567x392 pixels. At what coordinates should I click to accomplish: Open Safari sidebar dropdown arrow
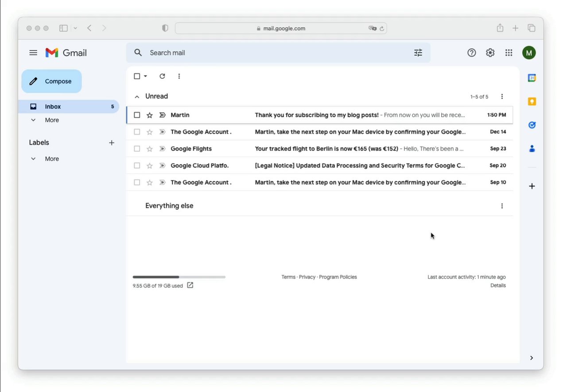tap(75, 28)
